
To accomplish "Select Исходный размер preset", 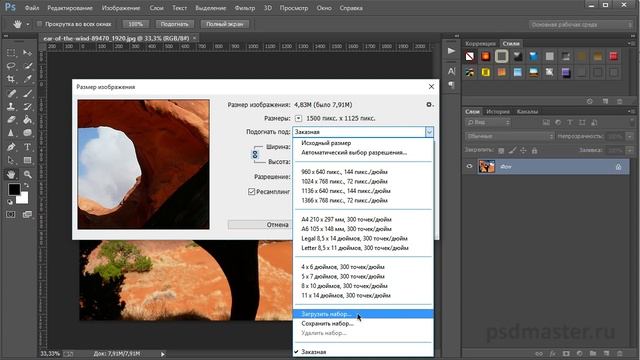I will (x=363, y=143).
